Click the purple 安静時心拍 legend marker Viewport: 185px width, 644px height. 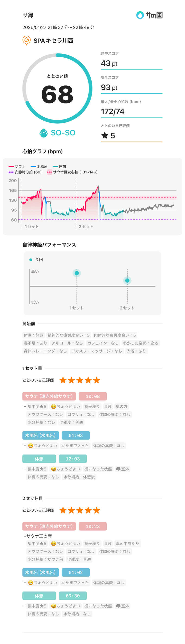click(11, 172)
